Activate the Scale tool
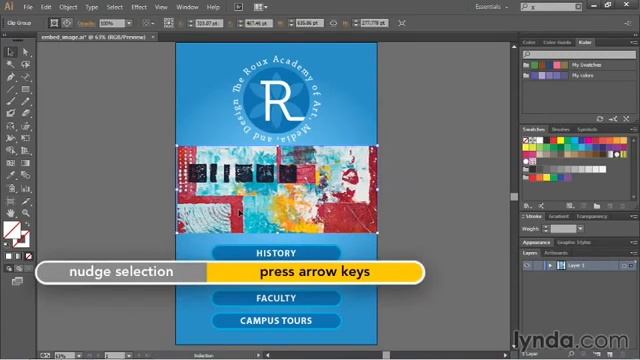The width and height of the screenshot is (640, 360). click(x=26, y=126)
